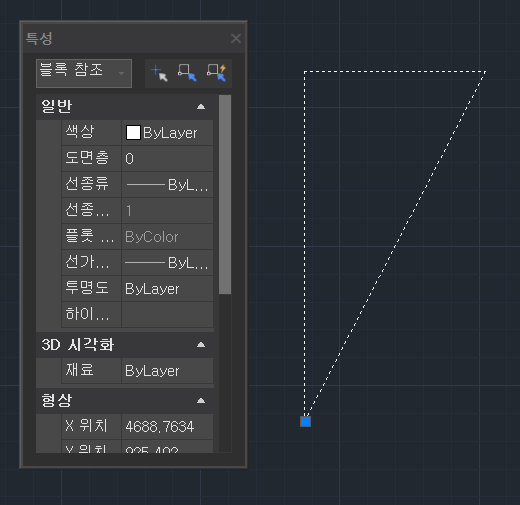Click the 도면층 layer value field
The width and height of the screenshot is (520, 505).
[167, 159]
